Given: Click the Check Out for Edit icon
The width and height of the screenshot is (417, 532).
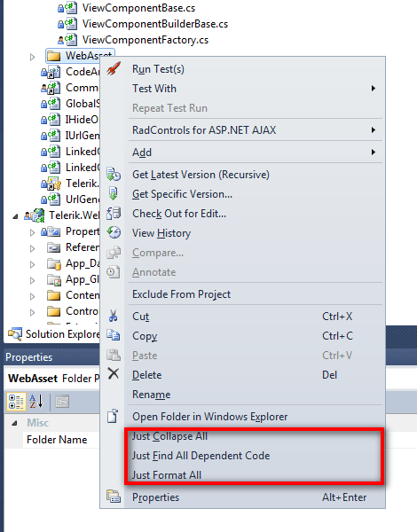Looking at the screenshot, I should click(x=114, y=214).
